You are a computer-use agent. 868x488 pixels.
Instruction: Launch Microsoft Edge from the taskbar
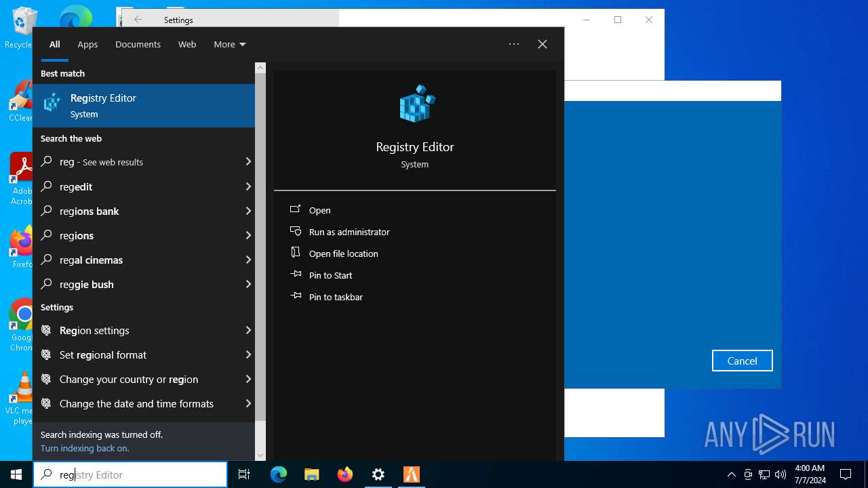coord(279,474)
